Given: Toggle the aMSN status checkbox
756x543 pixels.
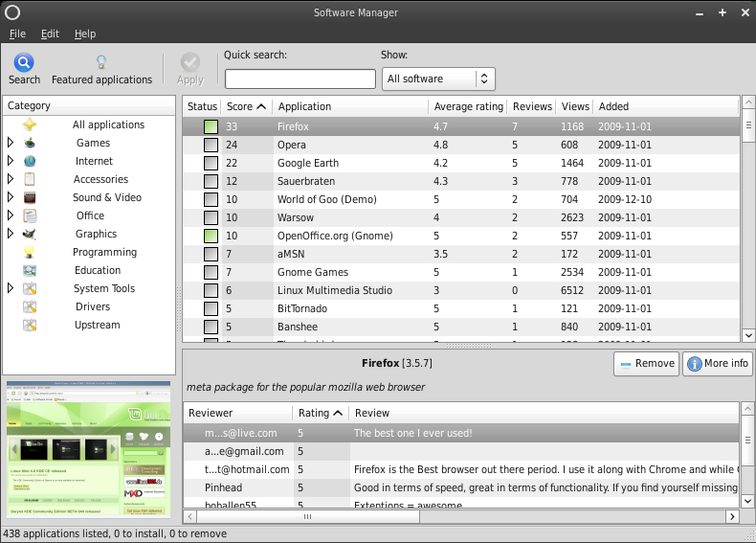Looking at the screenshot, I should point(211,254).
